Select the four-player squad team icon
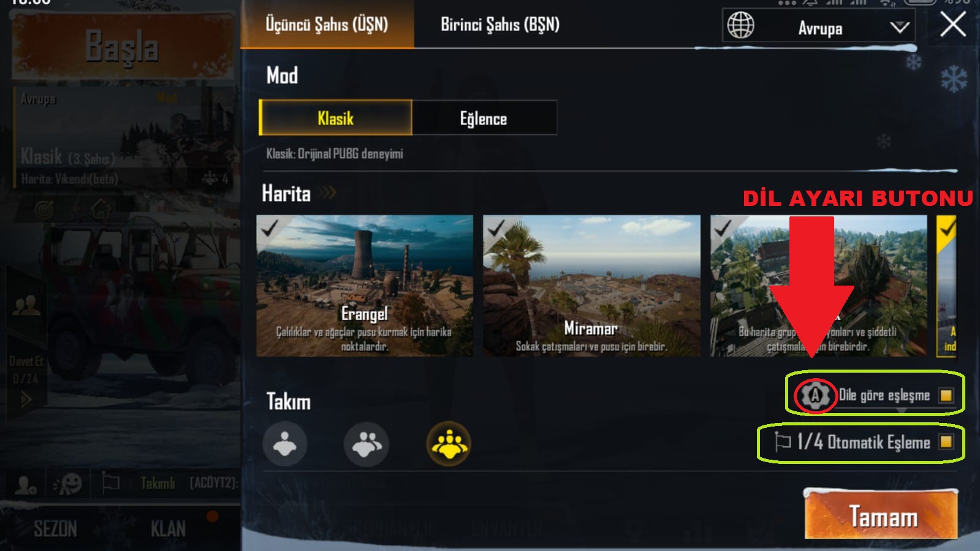This screenshot has height=551, width=980. click(x=449, y=444)
